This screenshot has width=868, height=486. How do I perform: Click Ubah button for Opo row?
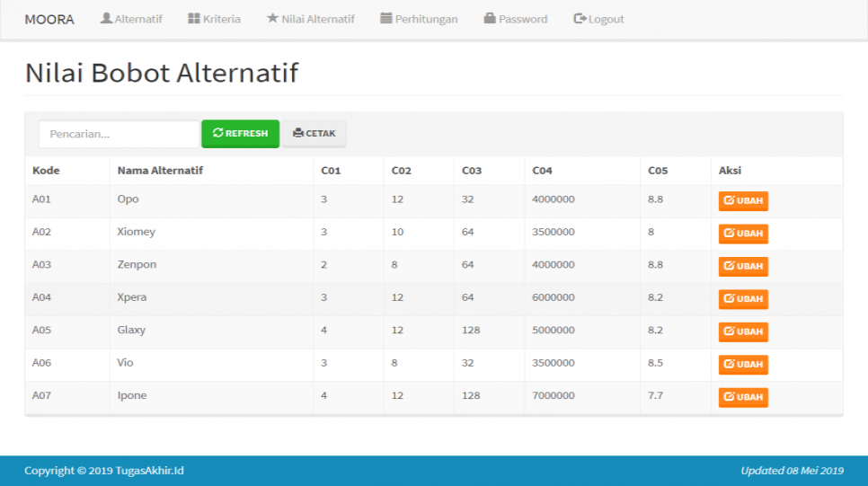(743, 201)
